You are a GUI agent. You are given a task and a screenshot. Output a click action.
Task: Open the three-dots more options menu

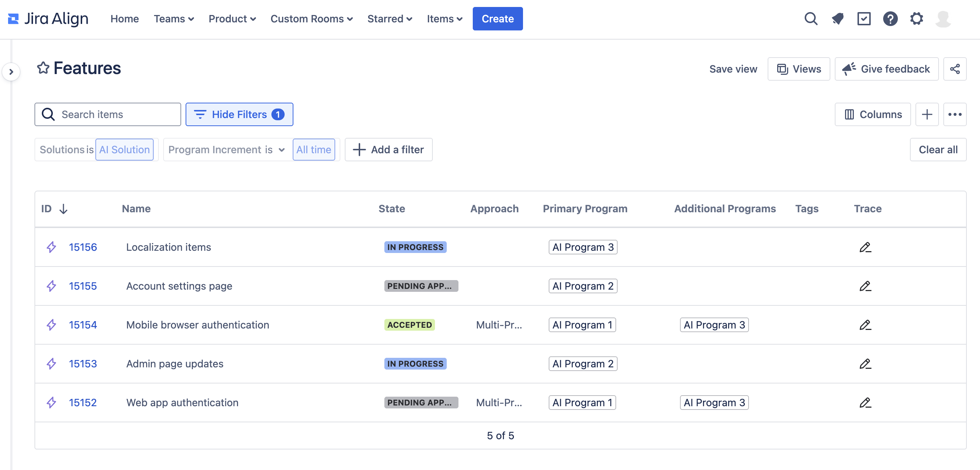coord(955,114)
